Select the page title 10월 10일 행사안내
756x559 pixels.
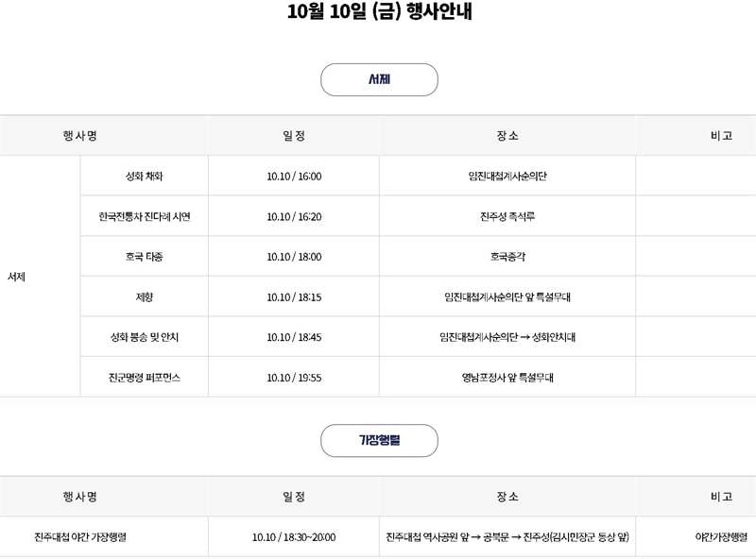378,14
